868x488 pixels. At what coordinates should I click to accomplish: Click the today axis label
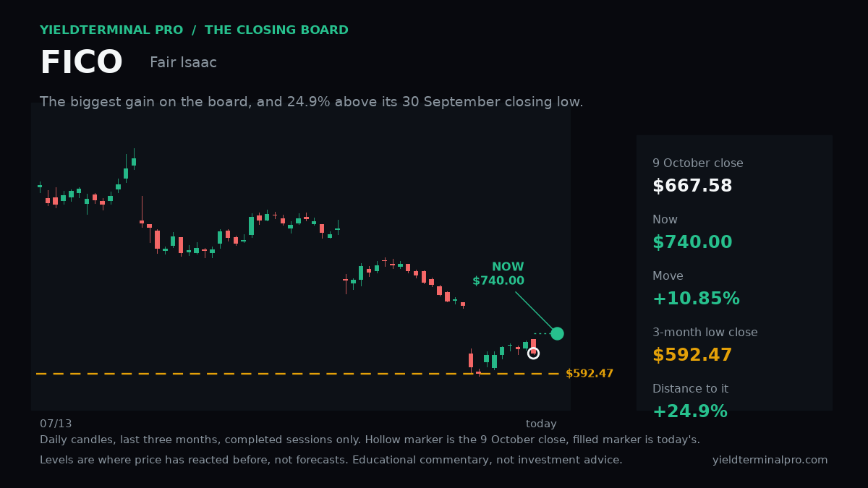click(x=541, y=424)
